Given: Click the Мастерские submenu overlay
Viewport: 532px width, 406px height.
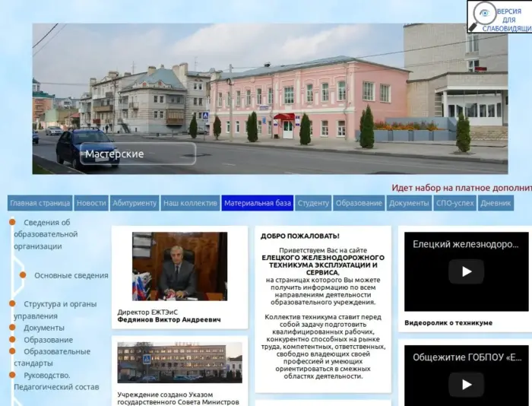Looking at the screenshot, I should [138, 154].
